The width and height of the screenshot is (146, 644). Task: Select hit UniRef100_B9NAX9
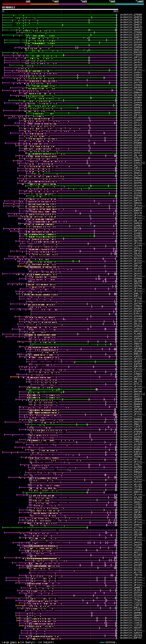pyautogui.click(x=131, y=93)
